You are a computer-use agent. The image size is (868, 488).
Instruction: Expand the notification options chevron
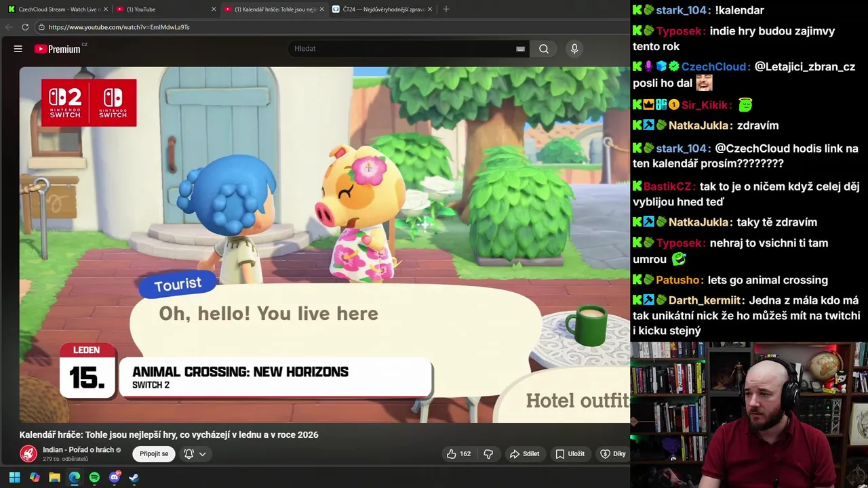pos(202,454)
